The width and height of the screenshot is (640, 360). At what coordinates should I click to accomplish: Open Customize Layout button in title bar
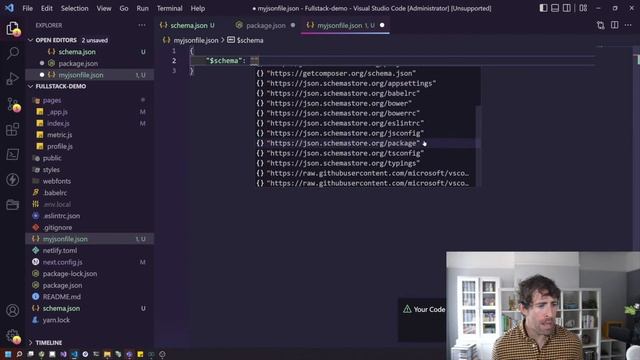point(583,8)
